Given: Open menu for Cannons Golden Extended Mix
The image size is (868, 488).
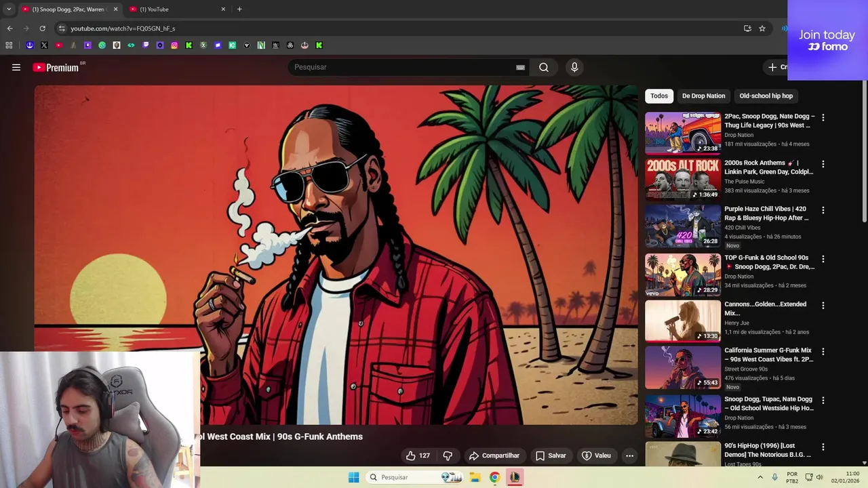Looking at the screenshot, I should coord(823,306).
